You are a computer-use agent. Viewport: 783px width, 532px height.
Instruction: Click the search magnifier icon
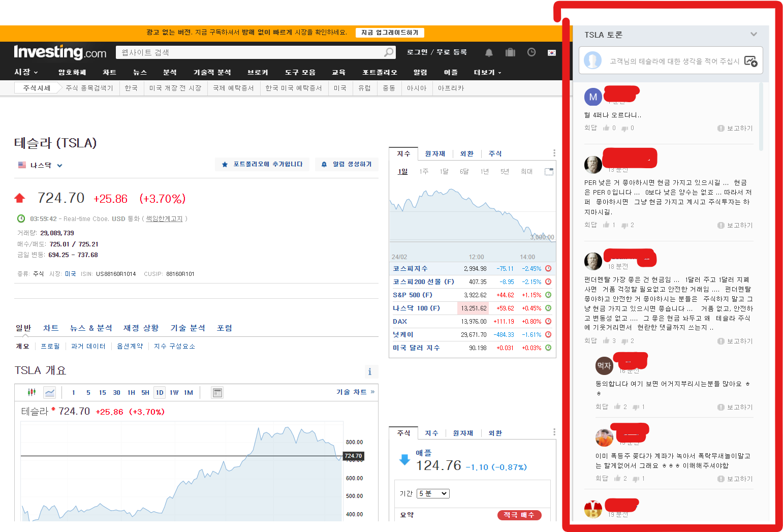point(389,52)
